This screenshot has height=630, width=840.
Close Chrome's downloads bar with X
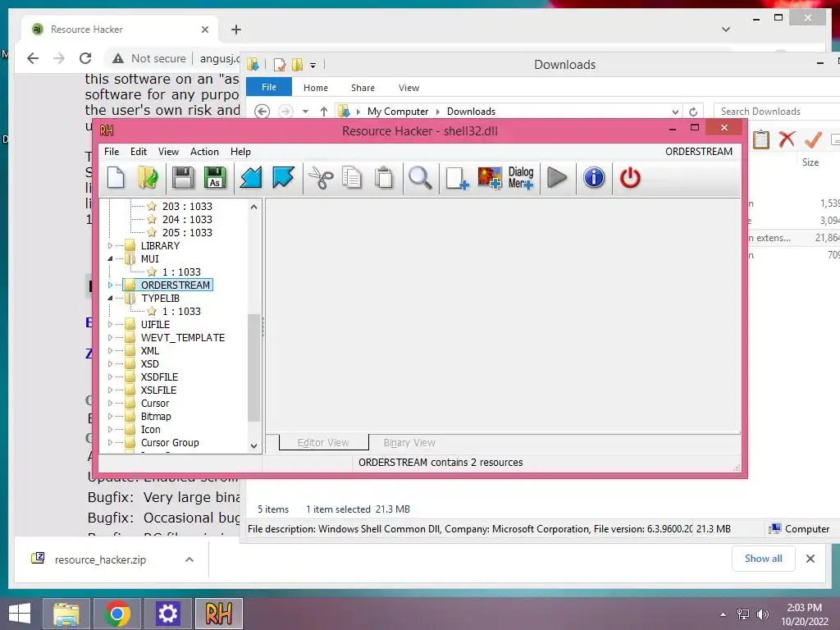pyautogui.click(x=810, y=559)
